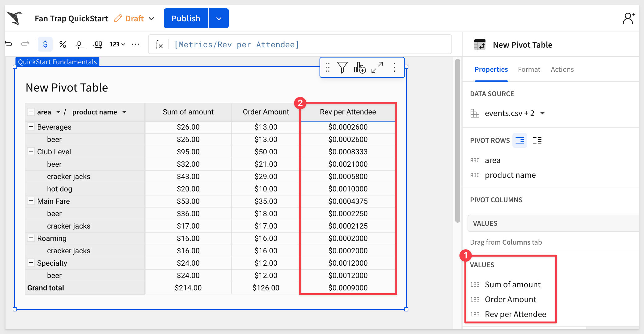644x334 pixels.
Task: Click the QuickStart Fundamentals label tab
Action: [57, 62]
